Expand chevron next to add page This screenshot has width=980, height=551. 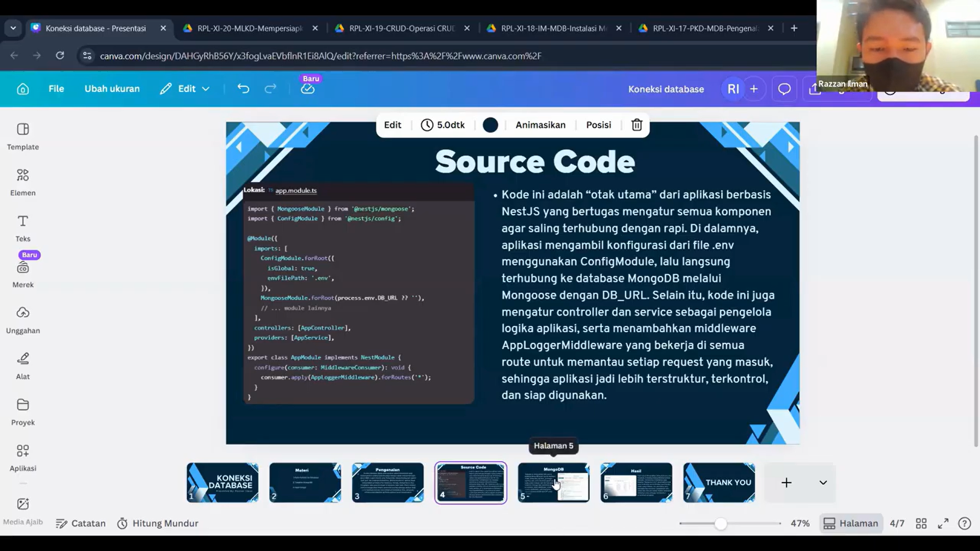(823, 483)
